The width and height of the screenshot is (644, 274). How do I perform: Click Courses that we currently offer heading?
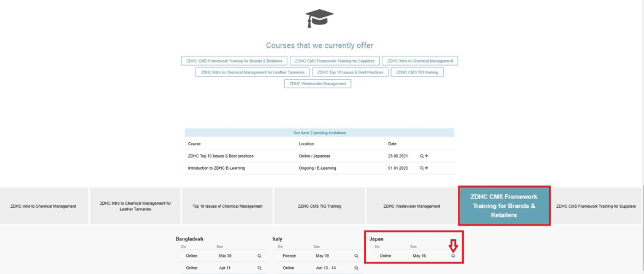click(x=319, y=45)
